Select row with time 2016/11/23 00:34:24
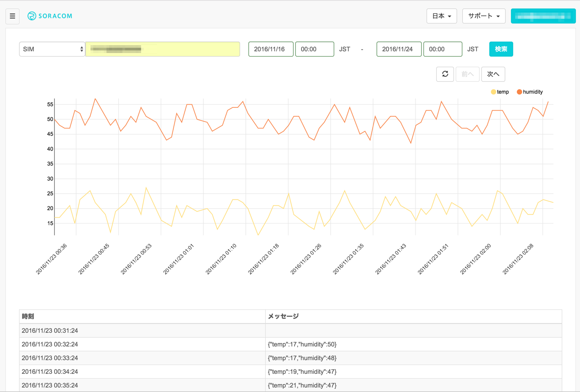This screenshot has width=580, height=392. coord(290,372)
